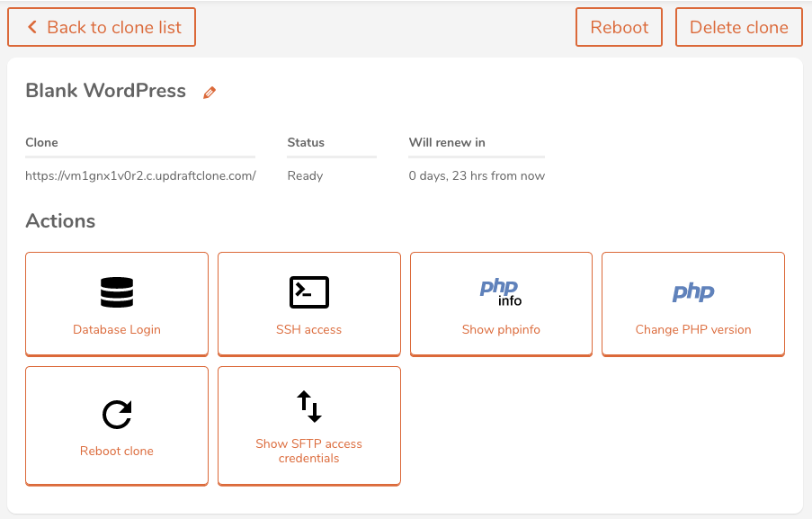Open the Database Login label
The width and height of the screenshot is (812, 519).
click(117, 329)
